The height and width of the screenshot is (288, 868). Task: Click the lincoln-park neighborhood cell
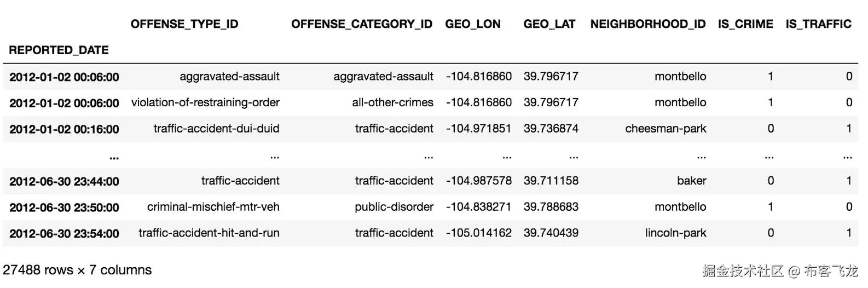click(675, 233)
